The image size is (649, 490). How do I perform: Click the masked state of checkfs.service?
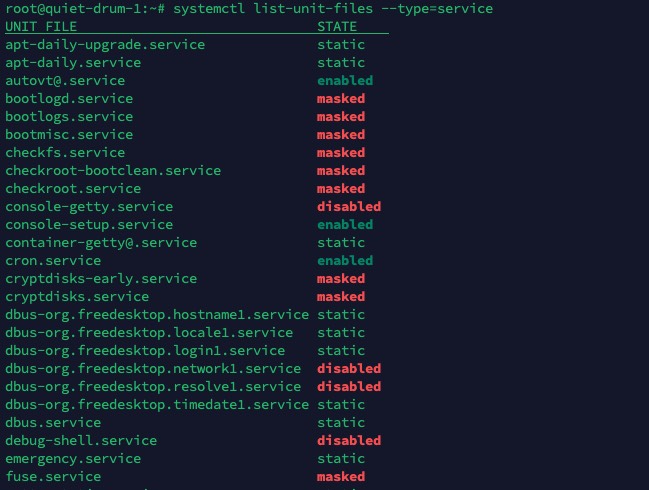341,152
